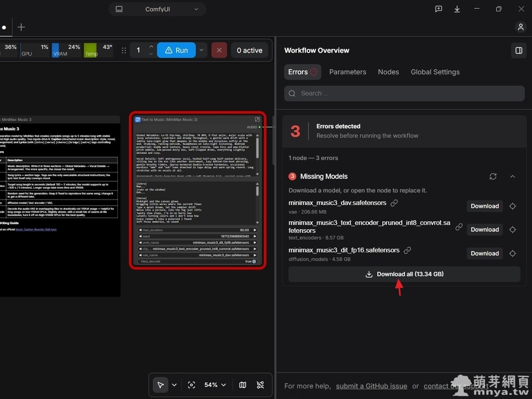Copy link for the text_encoder_pruned model
The image size is (532, 399).
click(x=459, y=227)
